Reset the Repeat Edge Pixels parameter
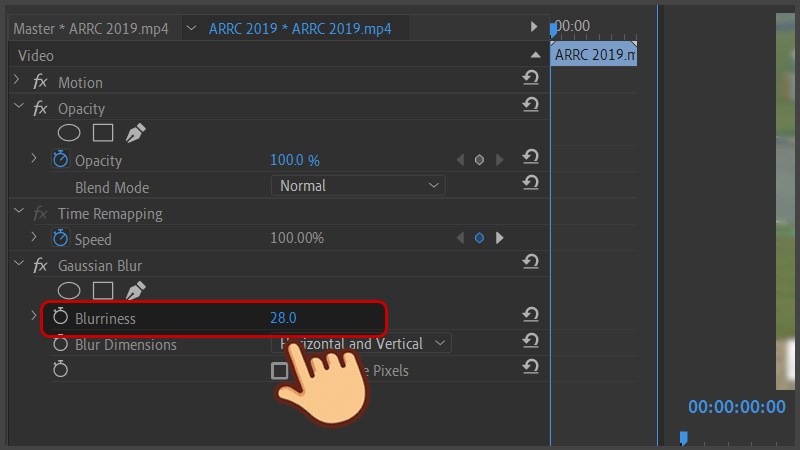Screen dimensions: 800x450 pos(531,367)
